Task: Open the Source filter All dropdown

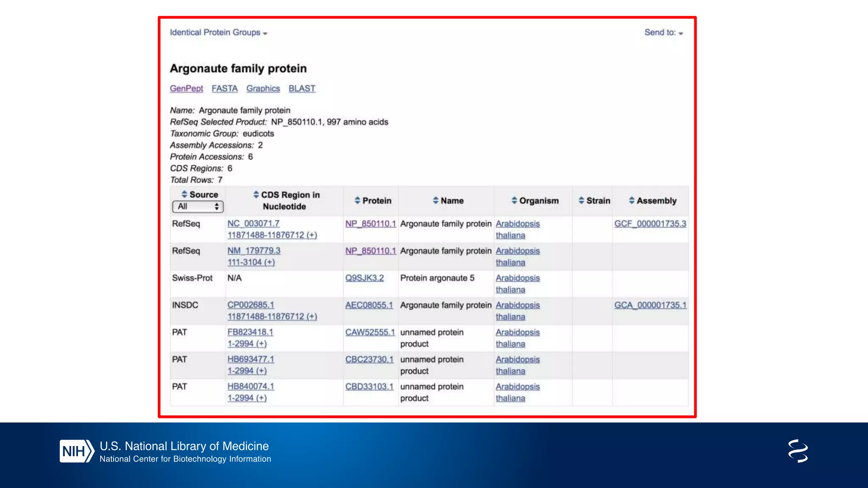Action: click(x=198, y=207)
